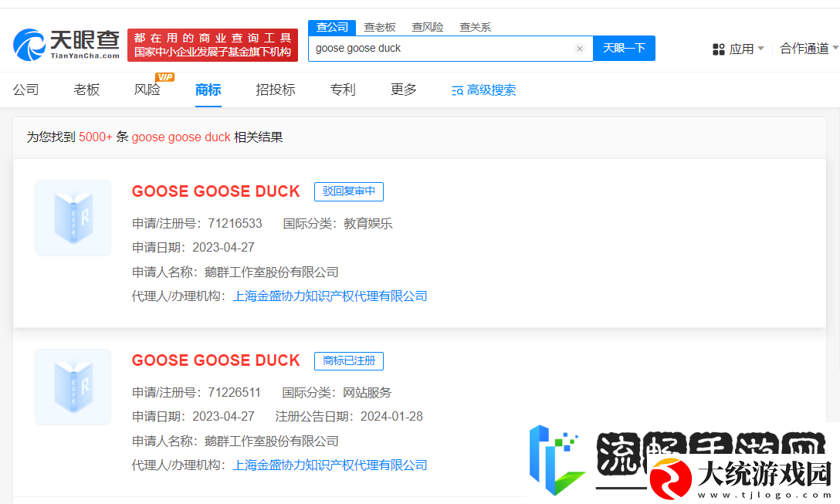The height and width of the screenshot is (504, 840).
Task: Click registration number 71216533
Action: [x=235, y=223]
